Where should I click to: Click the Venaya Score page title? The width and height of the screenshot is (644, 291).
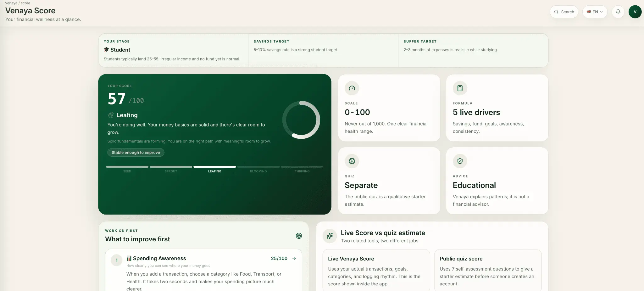click(x=30, y=11)
